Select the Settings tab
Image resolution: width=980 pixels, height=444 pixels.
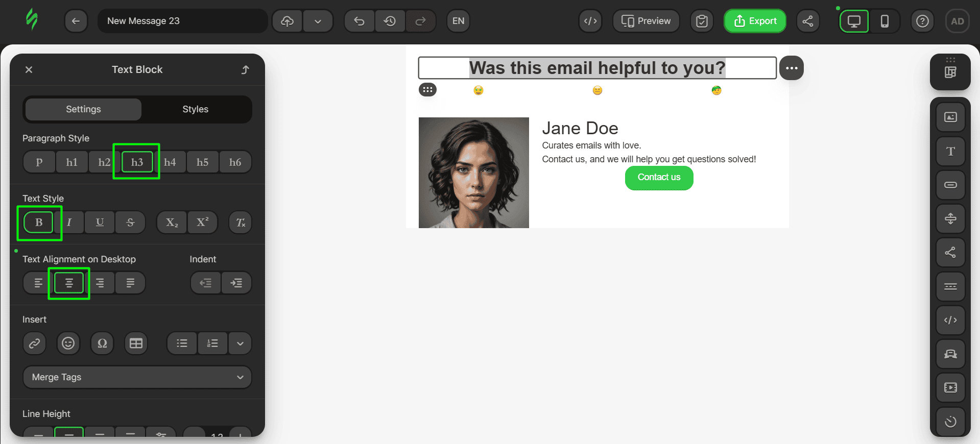83,109
